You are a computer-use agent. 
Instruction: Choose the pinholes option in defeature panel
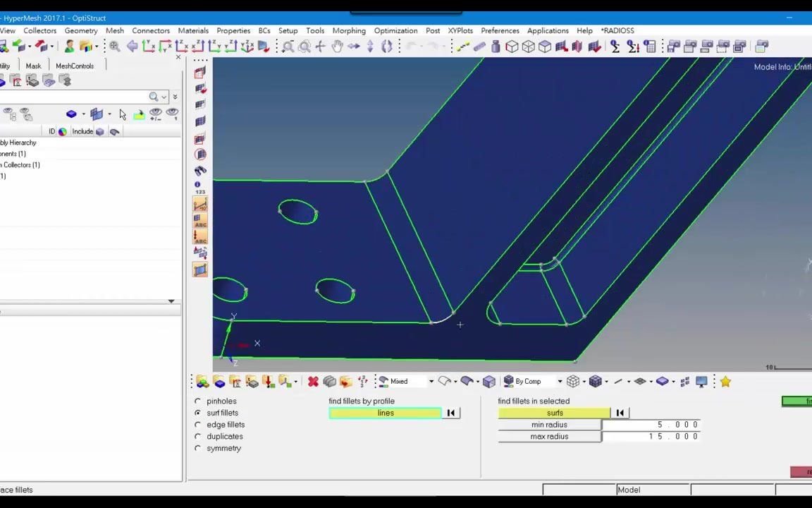197,401
